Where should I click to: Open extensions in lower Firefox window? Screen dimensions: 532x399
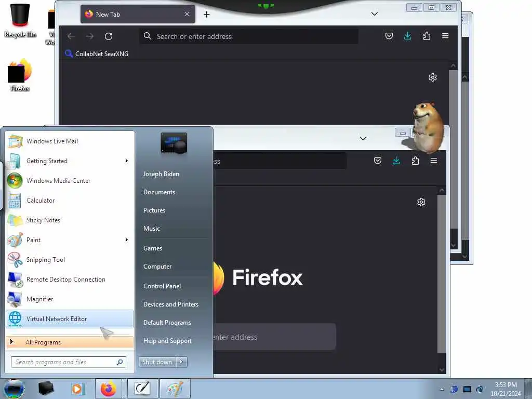[x=415, y=161]
